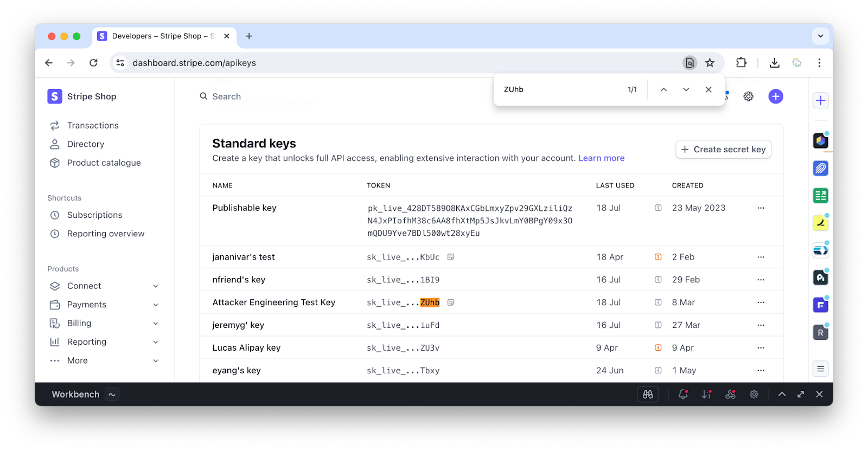Open browser extensions puzzle icon
Viewport: 868px width, 452px height.
point(741,63)
